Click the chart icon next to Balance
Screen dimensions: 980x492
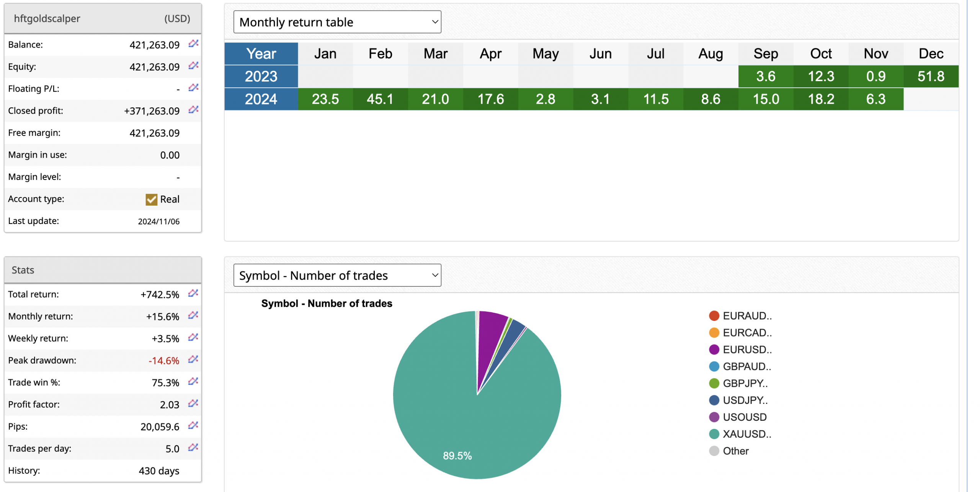point(193,44)
